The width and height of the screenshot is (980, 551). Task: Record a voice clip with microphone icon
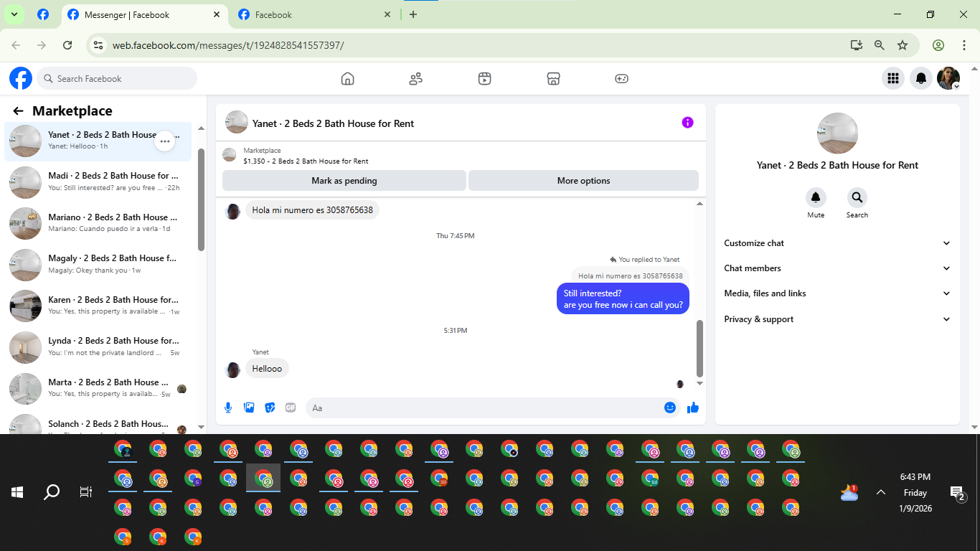point(228,408)
